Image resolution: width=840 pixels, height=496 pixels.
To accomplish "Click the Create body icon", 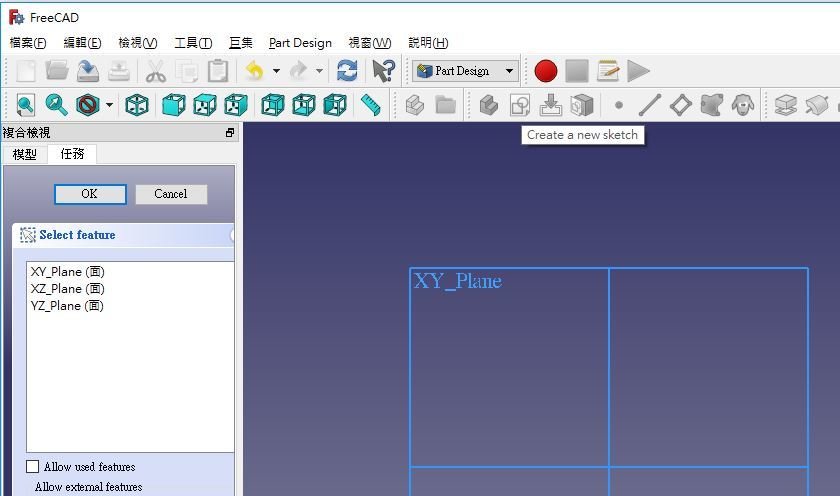I will click(489, 105).
